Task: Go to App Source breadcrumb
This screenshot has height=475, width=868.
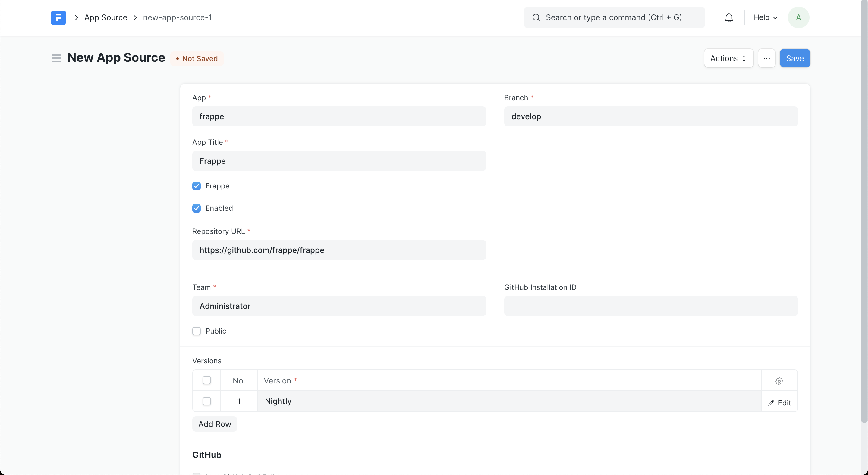Action: click(105, 17)
